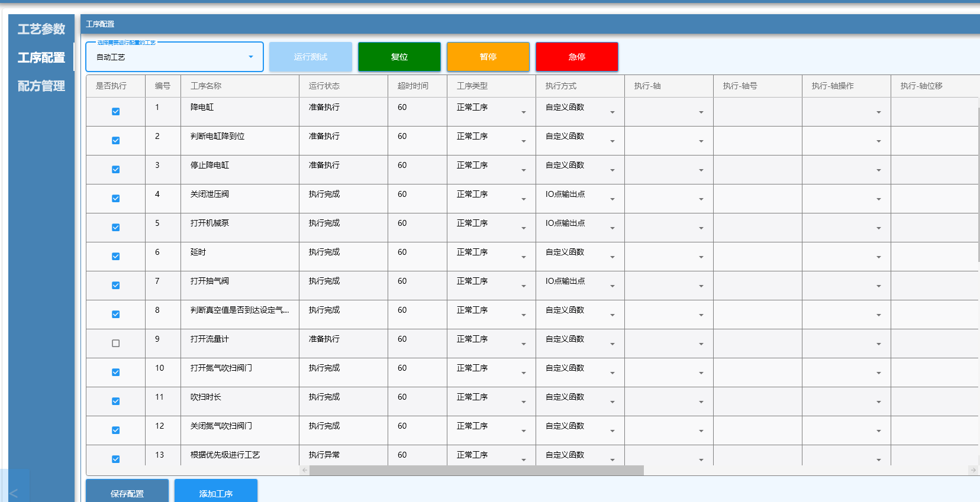The image size is (980, 502).
Task: Click the table's vertical scrollbar
Action: pos(979,184)
